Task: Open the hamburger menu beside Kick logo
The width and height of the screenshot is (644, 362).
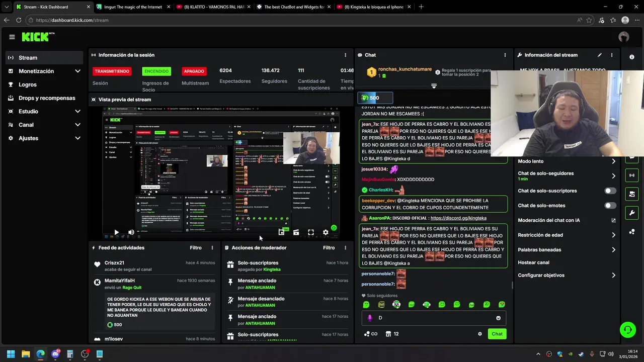Action: [12, 37]
